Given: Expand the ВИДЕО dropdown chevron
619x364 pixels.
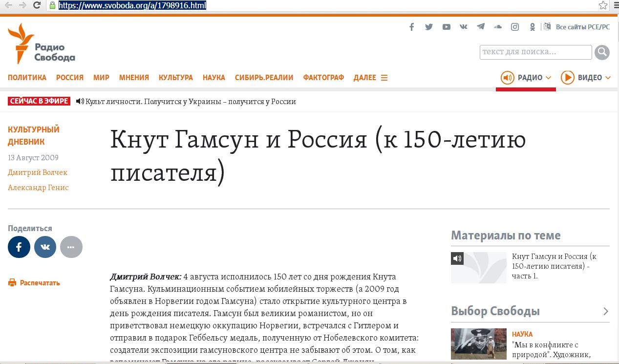Looking at the screenshot, I should pyautogui.click(x=608, y=78).
